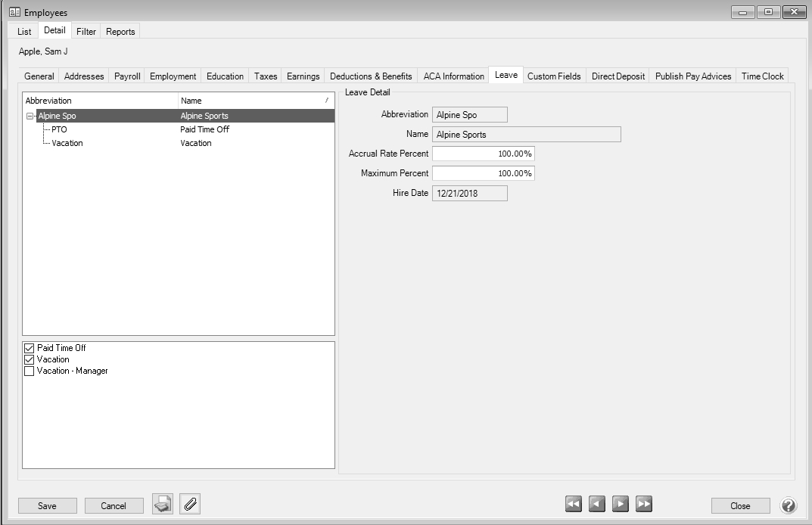Click the Maximum Percent input field
The width and height of the screenshot is (812, 525).
[483, 173]
